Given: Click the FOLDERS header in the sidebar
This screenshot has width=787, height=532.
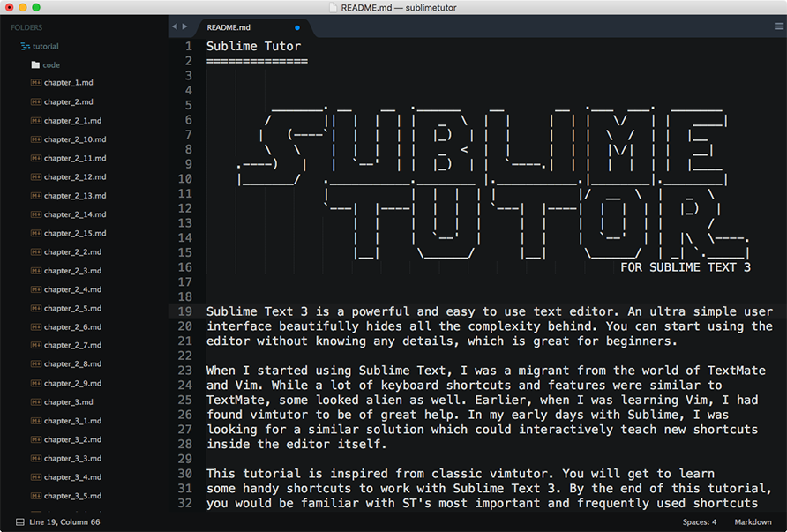Looking at the screenshot, I should [26, 27].
